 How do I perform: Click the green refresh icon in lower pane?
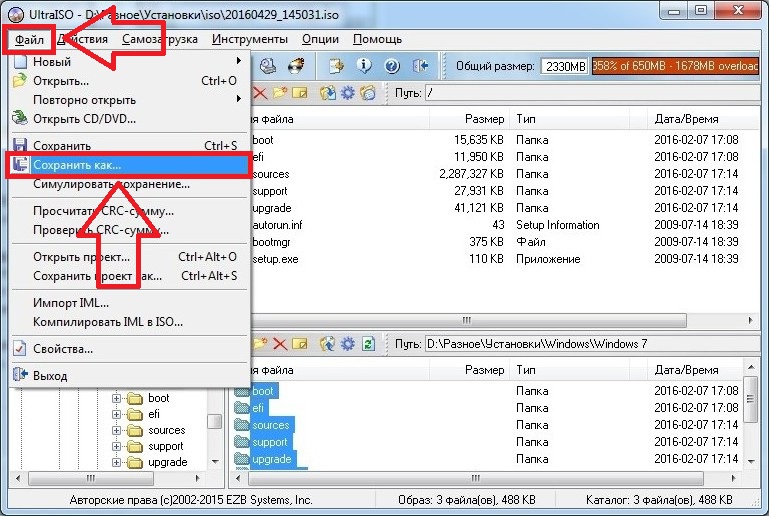[x=369, y=343]
